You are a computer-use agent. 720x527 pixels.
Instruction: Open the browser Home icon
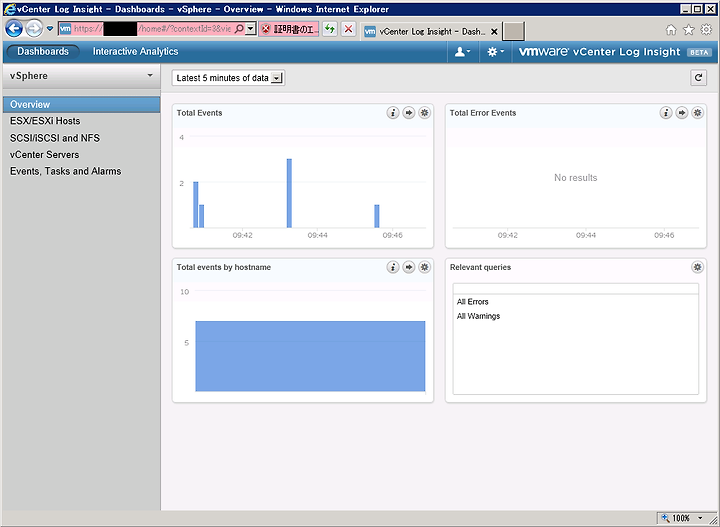[671, 30]
